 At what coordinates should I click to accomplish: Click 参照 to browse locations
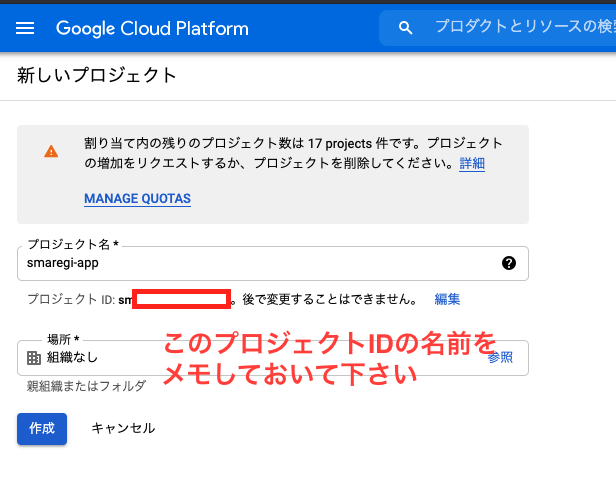pyautogui.click(x=500, y=357)
